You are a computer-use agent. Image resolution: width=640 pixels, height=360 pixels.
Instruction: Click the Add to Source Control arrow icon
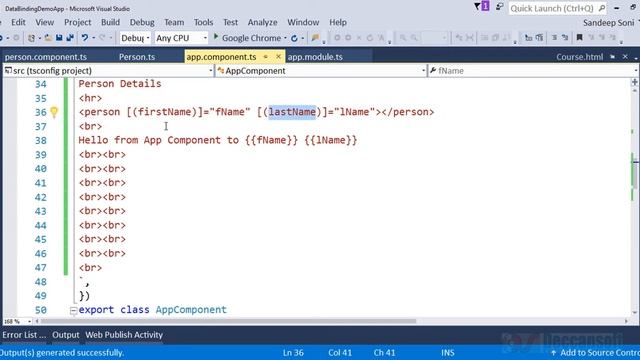(553, 353)
